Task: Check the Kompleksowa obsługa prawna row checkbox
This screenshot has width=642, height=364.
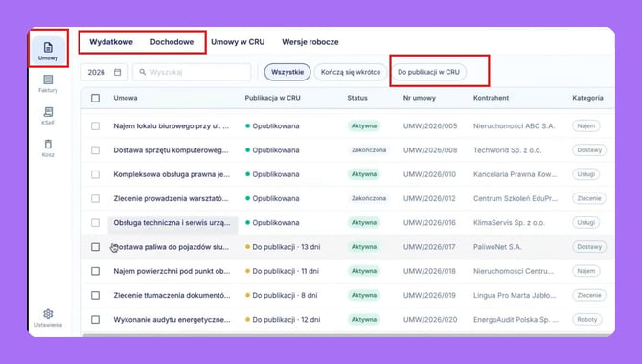Action: pos(96,174)
